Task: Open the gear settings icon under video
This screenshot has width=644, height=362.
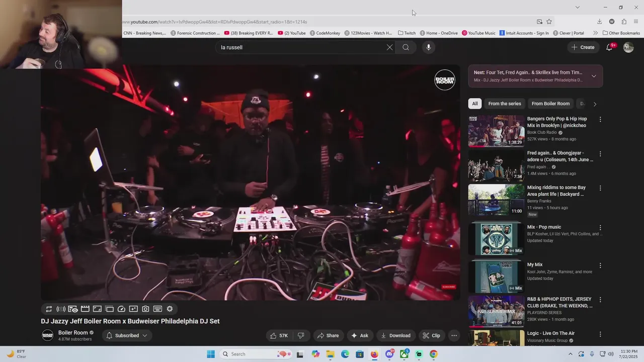Action: click(x=170, y=309)
